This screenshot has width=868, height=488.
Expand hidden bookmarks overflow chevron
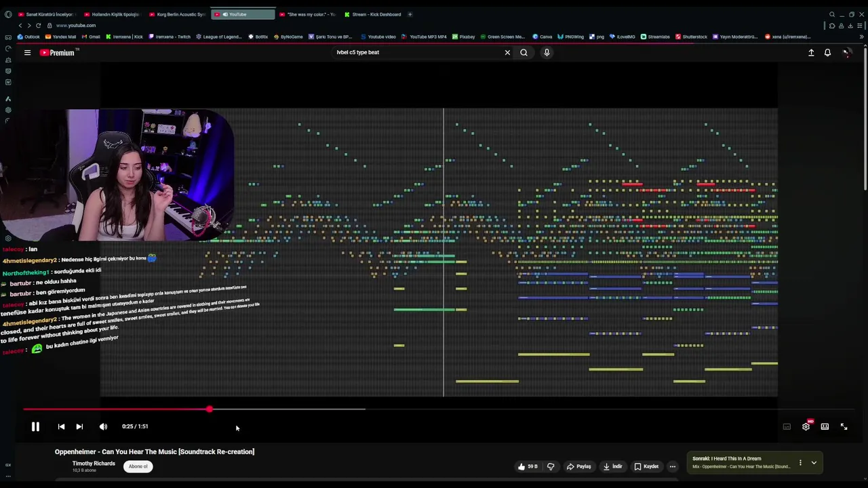(x=861, y=37)
